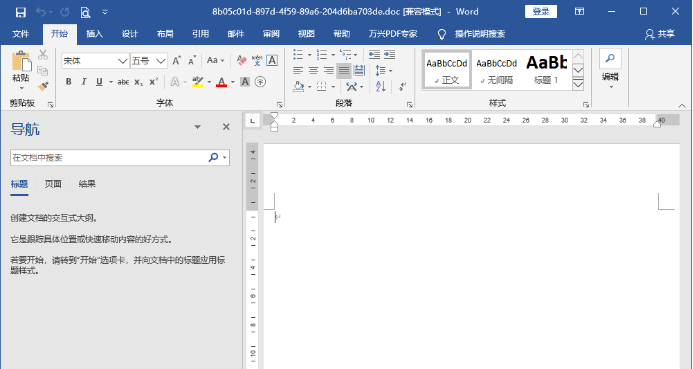693x369 pixels.
Task: Click the navigation search box 在文档中搜索
Action: coord(108,158)
